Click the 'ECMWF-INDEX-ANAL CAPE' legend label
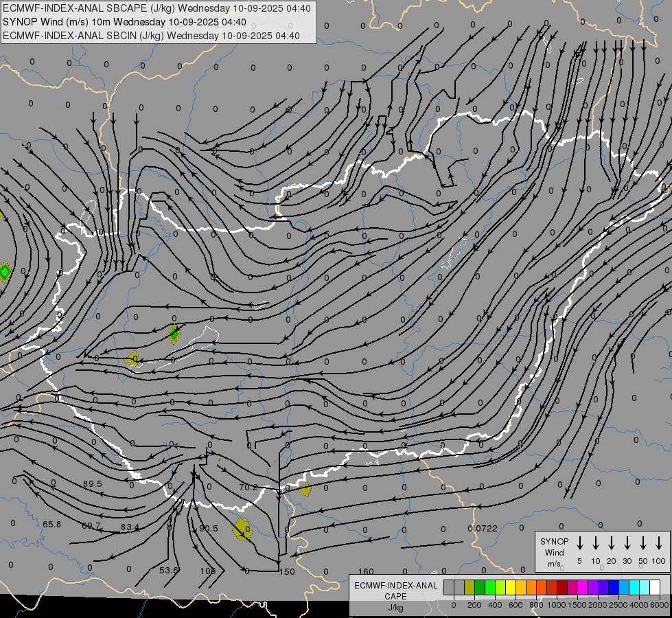Viewport: 672px width, 618px height. 395,591
